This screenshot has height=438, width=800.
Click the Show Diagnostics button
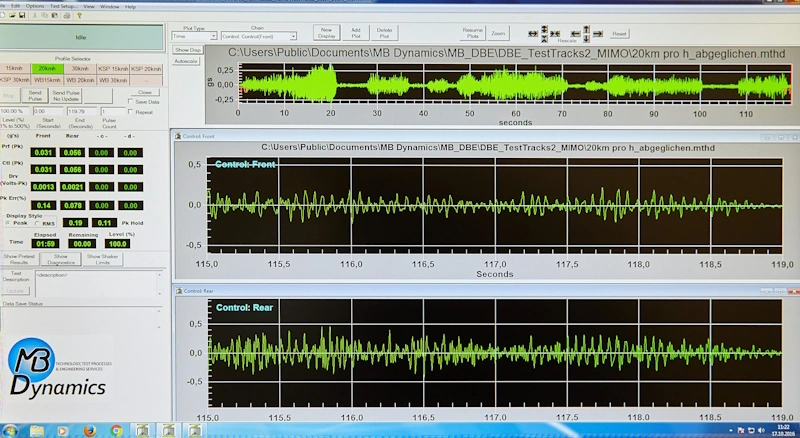[x=61, y=258]
